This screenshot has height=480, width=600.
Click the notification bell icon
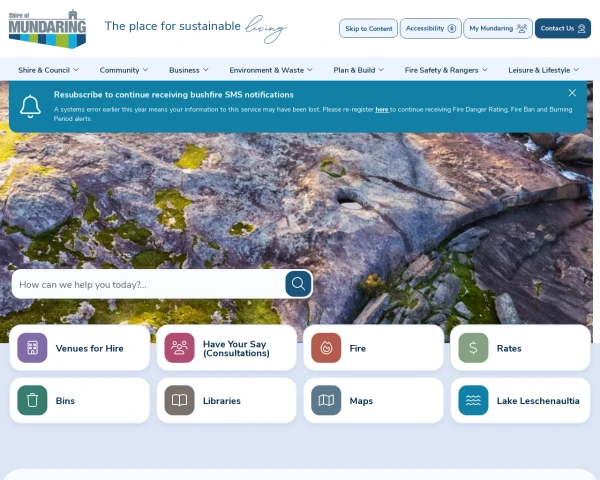30,106
